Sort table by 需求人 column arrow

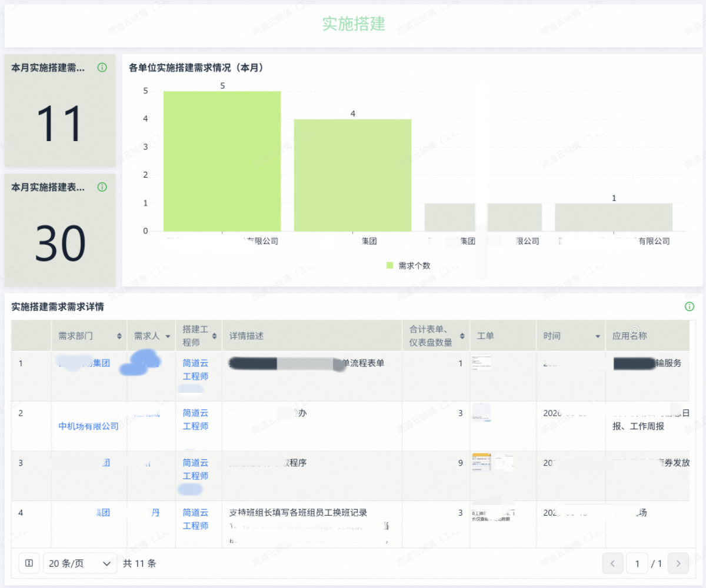click(168, 337)
